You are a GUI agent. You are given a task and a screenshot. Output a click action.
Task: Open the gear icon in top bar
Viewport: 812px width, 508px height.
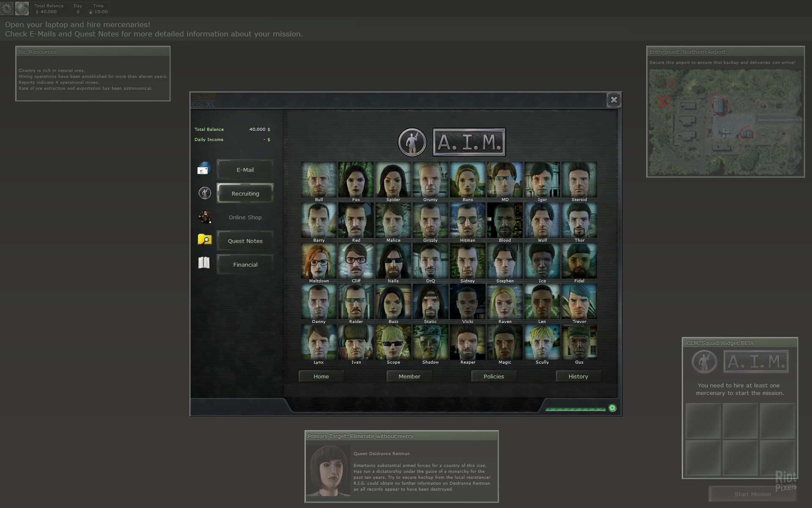tap(7, 8)
